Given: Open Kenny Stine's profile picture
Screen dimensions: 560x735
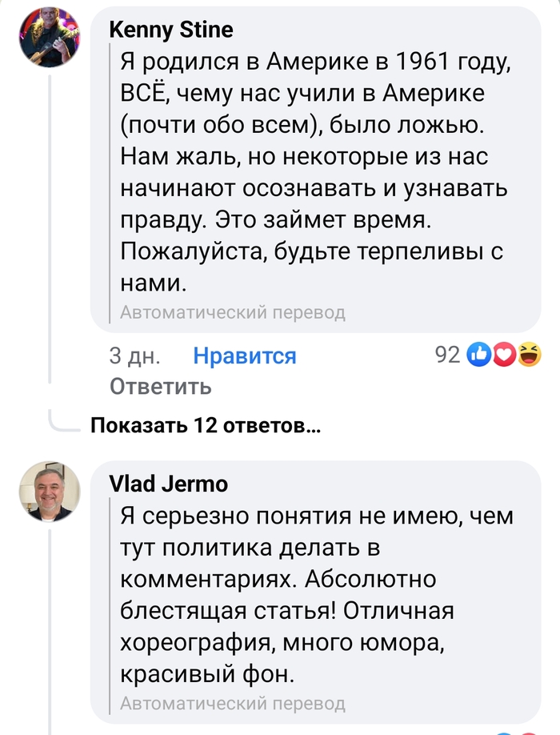Looking at the screenshot, I should coord(50,37).
